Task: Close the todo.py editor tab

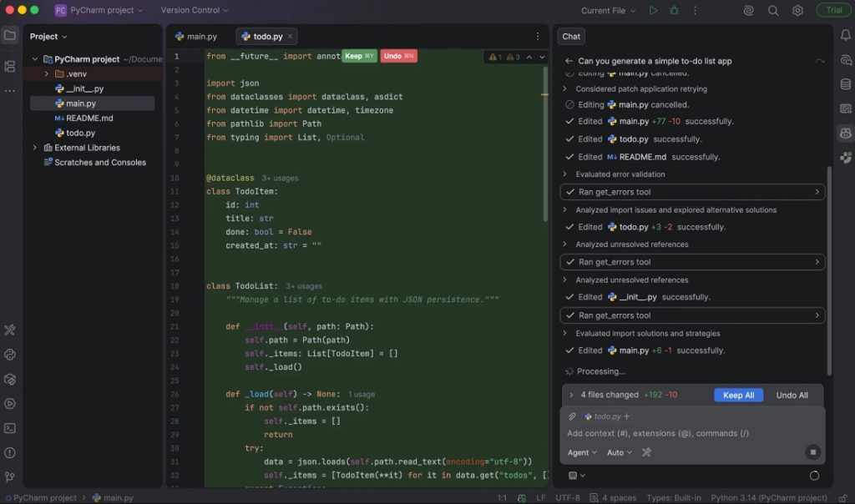Action: click(x=290, y=37)
